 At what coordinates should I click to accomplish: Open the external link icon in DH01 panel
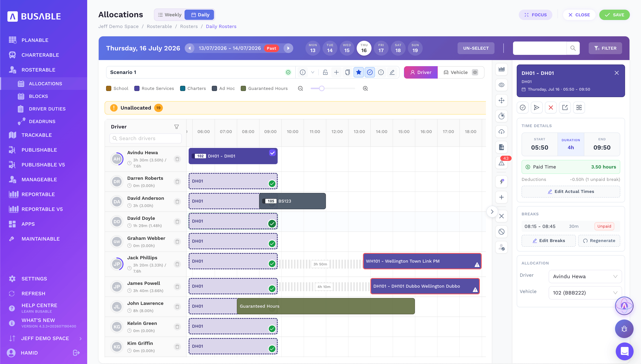[565, 107]
